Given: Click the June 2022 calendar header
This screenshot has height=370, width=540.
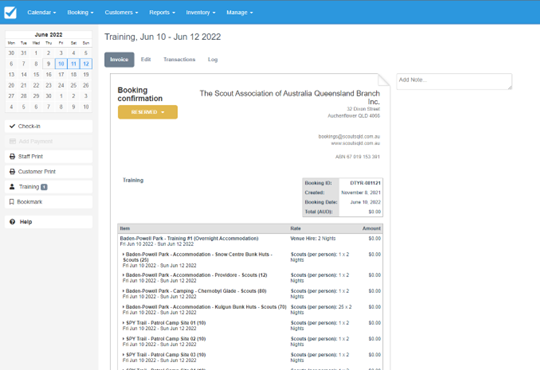Looking at the screenshot, I should pyautogui.click(x=49, y=35).
